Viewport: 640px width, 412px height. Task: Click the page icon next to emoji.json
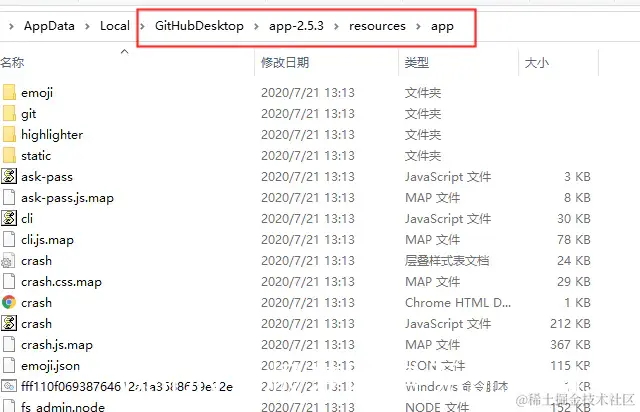[x=9, y=365]
